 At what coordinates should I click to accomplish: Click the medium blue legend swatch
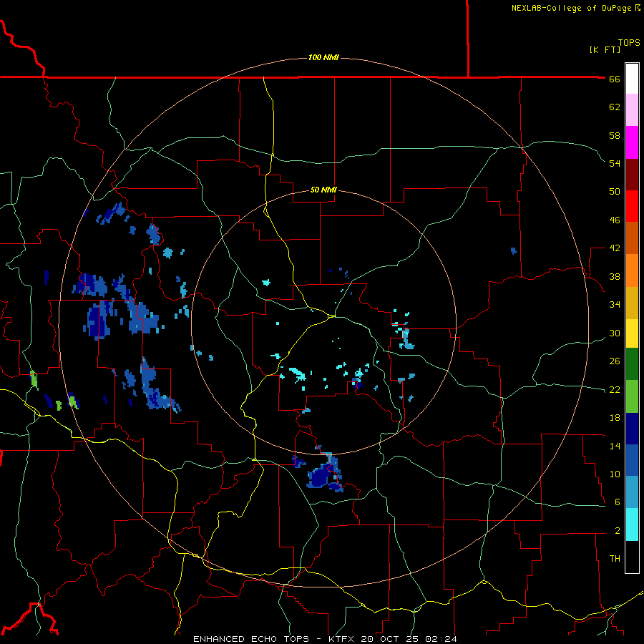[632, 461]
